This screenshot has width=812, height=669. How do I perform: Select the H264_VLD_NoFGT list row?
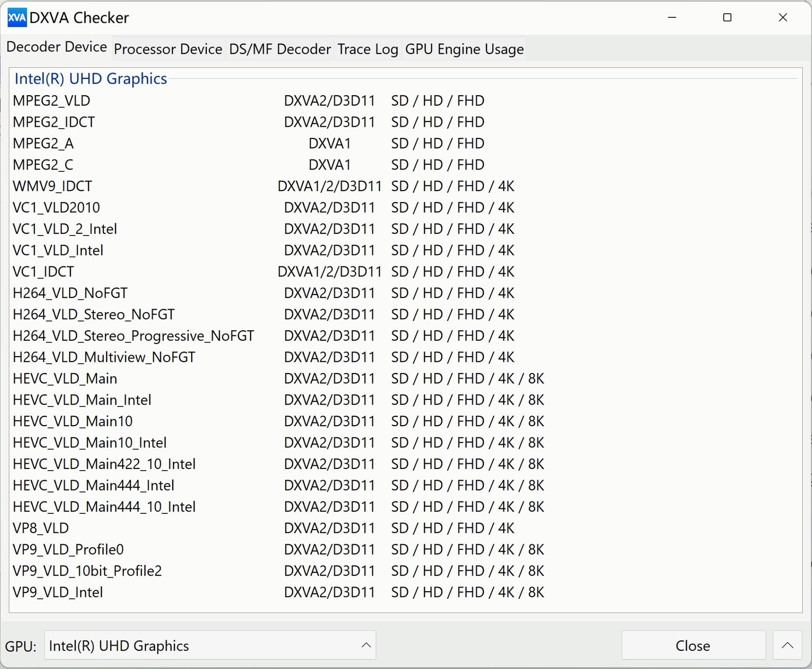coord(70,293)
